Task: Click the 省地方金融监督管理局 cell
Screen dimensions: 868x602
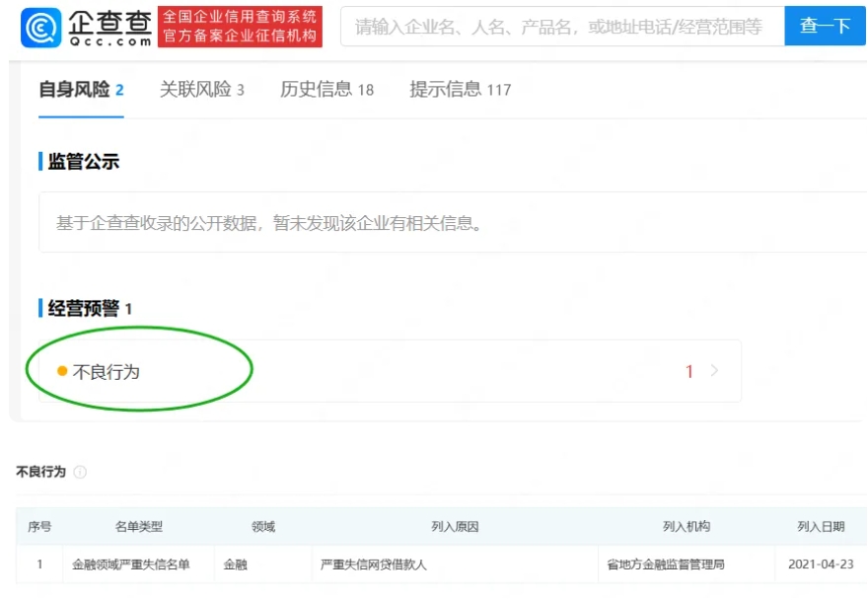Action: [666, 565]
